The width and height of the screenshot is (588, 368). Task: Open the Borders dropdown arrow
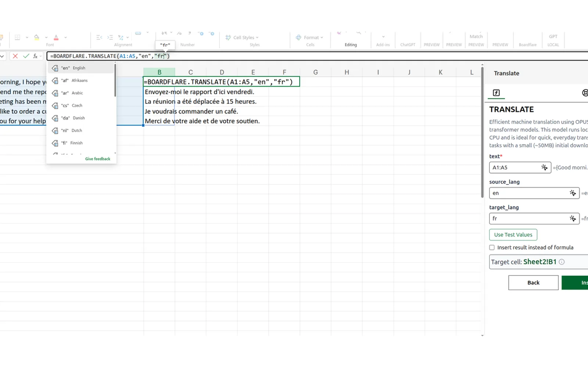(27, 37)
